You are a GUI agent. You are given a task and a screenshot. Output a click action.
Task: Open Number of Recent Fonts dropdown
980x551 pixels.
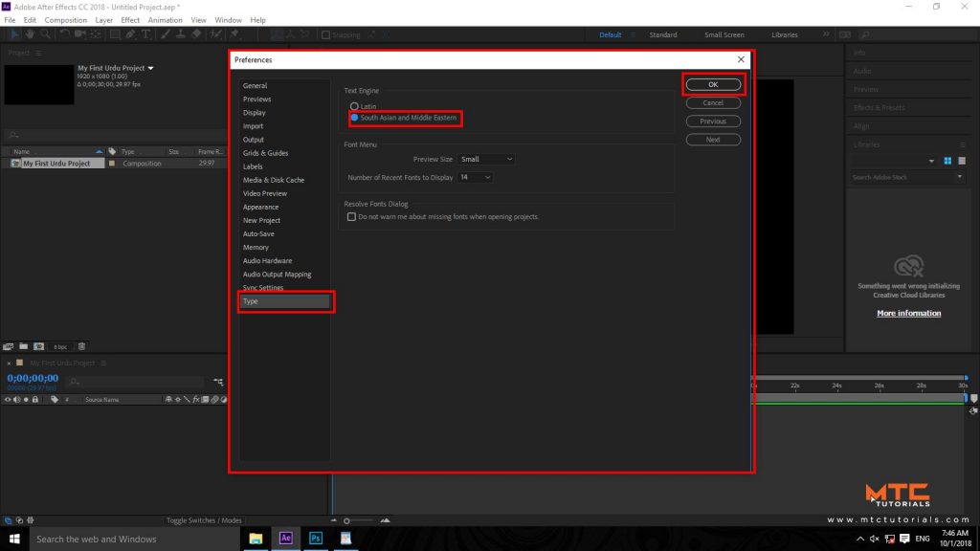tap(475, 177)
